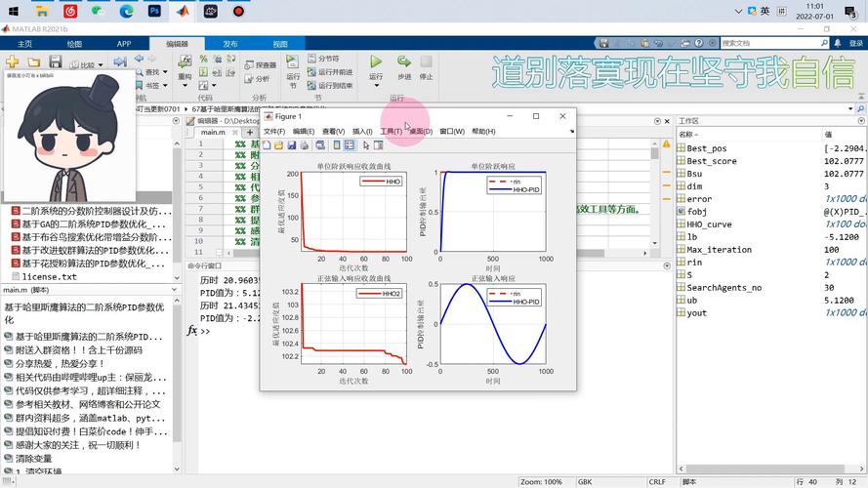
Task: Open 插入(I) menu in Figure 1
Action: (x=362, y=131)
